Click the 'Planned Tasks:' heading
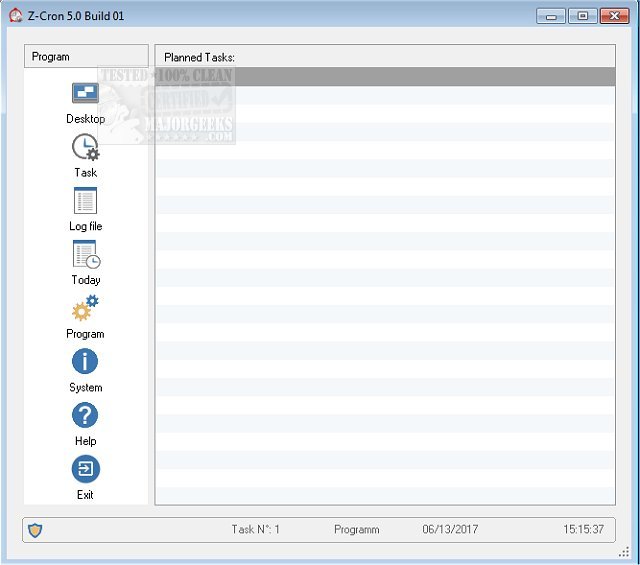 coord(199,58)
